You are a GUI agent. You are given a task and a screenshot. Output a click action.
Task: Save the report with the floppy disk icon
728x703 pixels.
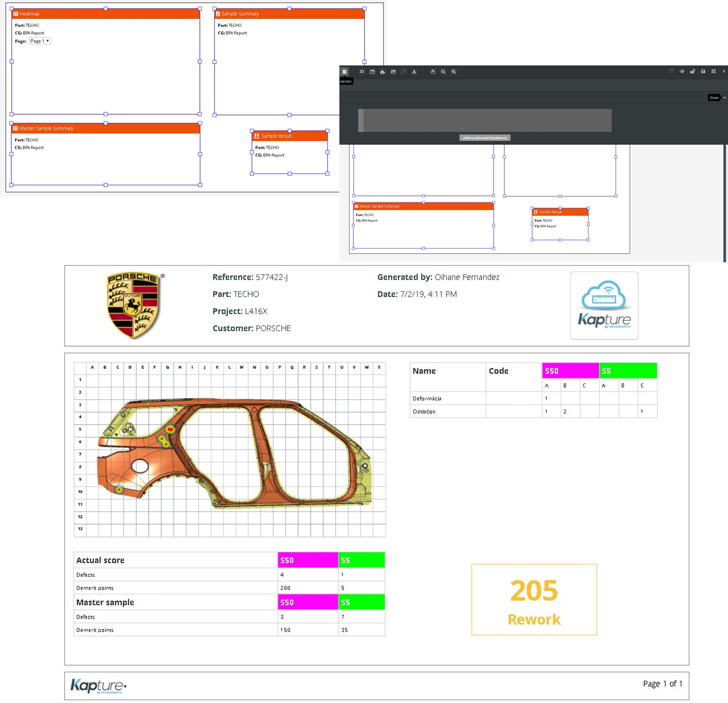[703, 72]
